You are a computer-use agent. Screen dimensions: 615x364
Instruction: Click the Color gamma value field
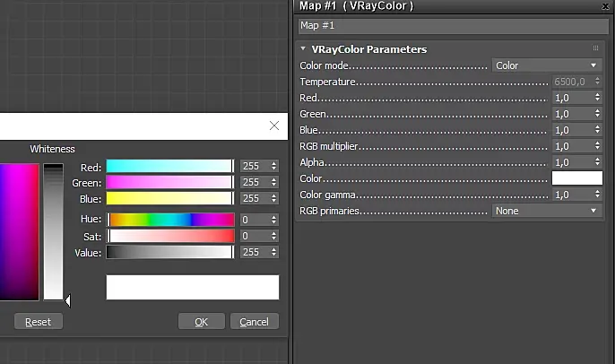[571, 195]
